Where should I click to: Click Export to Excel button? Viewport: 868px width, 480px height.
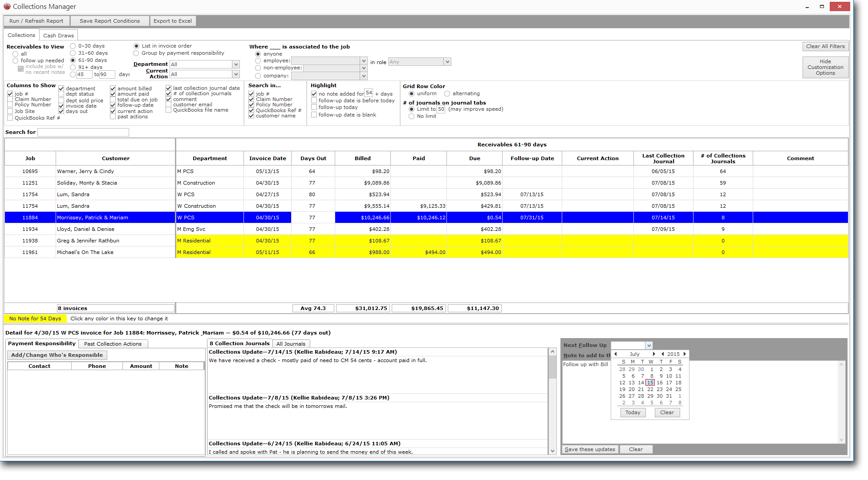pyautogui.click(x=173, y=21)
